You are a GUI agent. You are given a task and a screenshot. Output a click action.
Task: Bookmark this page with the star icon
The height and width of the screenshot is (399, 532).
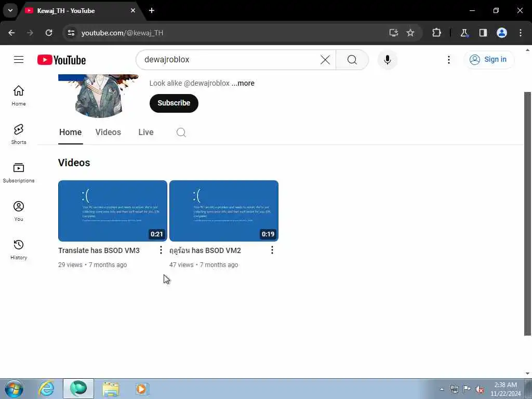point(410,33)
